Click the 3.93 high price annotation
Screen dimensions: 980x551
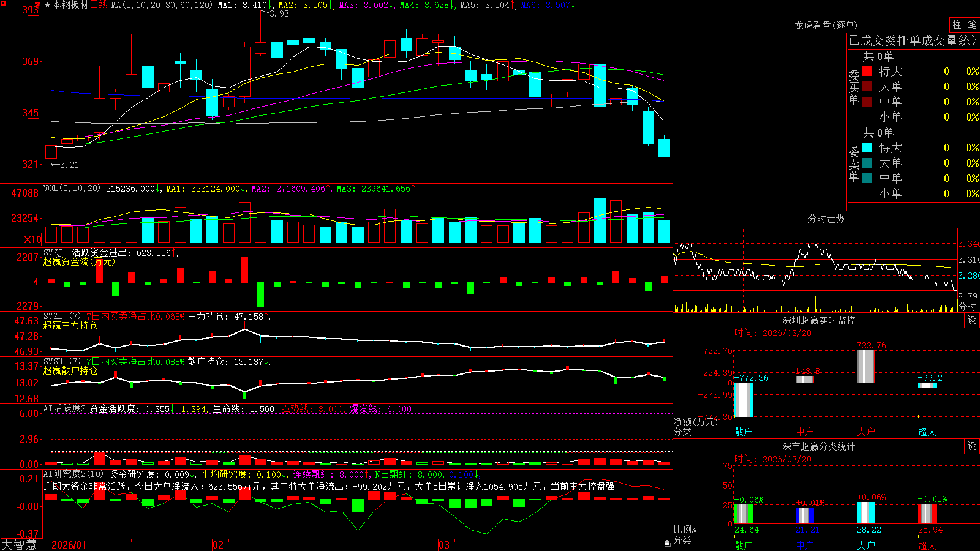click(279, 13)
